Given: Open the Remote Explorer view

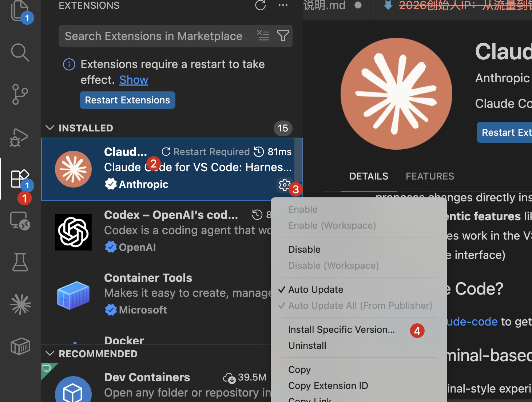Looking at the screenshot, I should (20, 221).
